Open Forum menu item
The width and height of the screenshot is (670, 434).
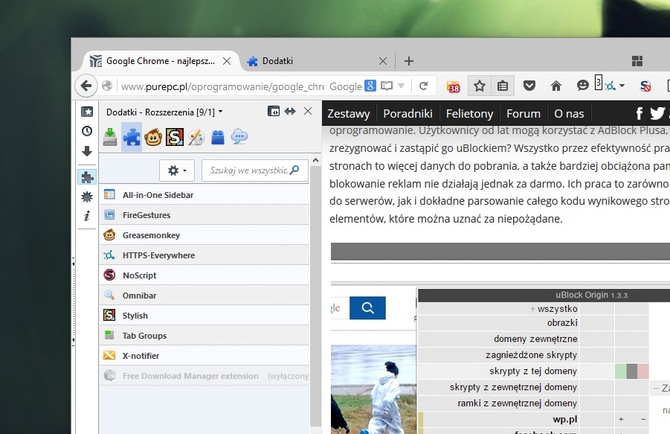coord(523,114)
